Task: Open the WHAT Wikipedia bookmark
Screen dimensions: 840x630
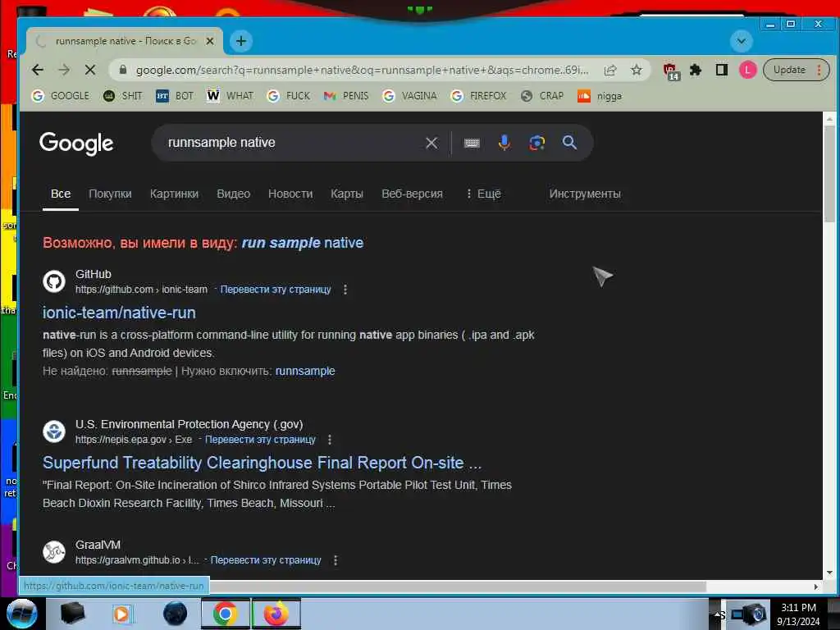Action: (x=230, y=96)
